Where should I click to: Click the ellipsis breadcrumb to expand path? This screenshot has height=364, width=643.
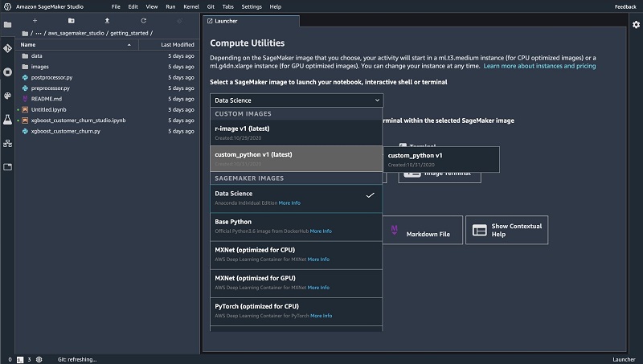point(39,33)
